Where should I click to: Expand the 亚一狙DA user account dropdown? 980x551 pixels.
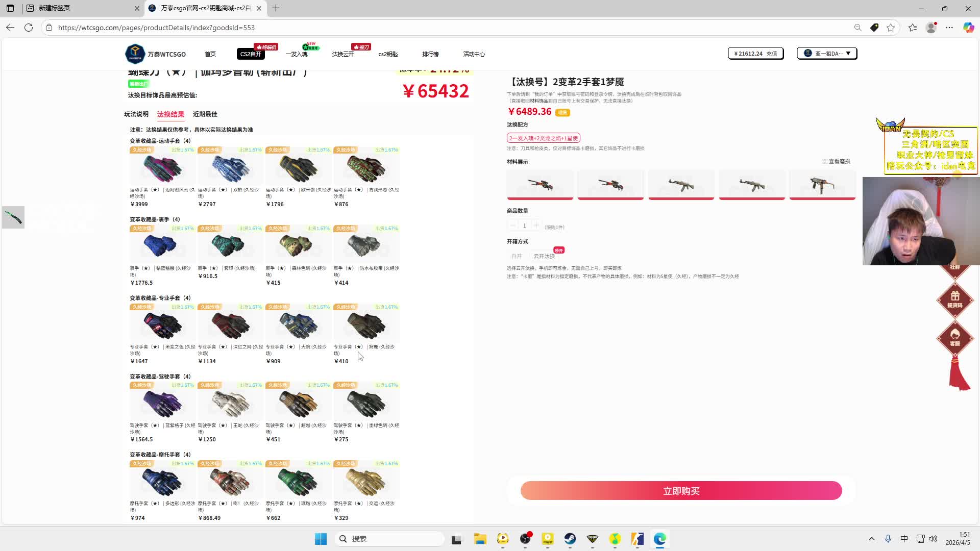(827, 54)
